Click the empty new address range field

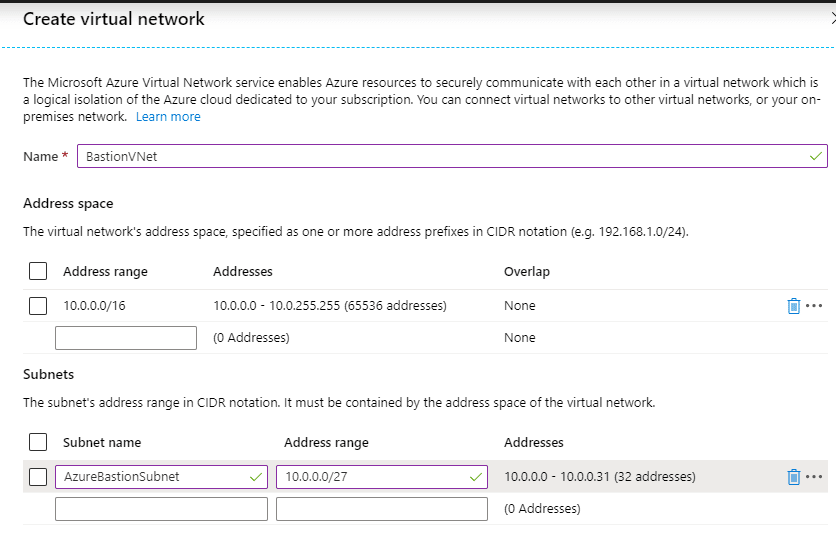(126, 338)
